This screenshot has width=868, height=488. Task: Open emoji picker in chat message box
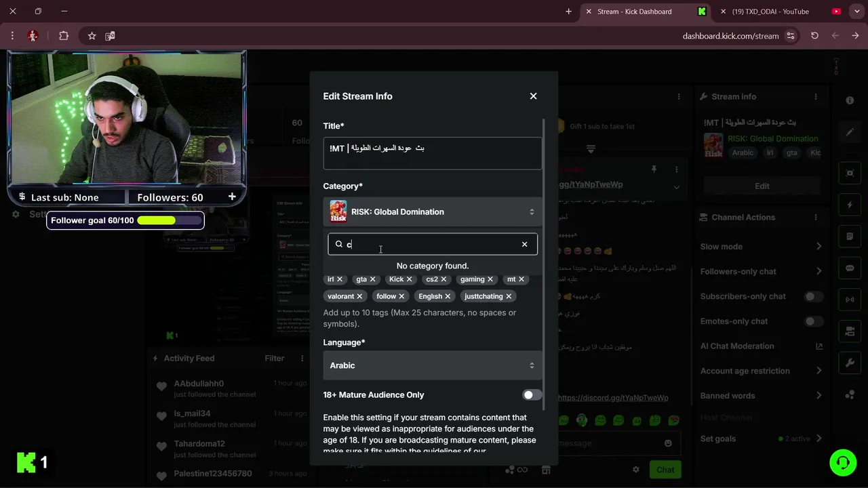click(x=668, y=443)
